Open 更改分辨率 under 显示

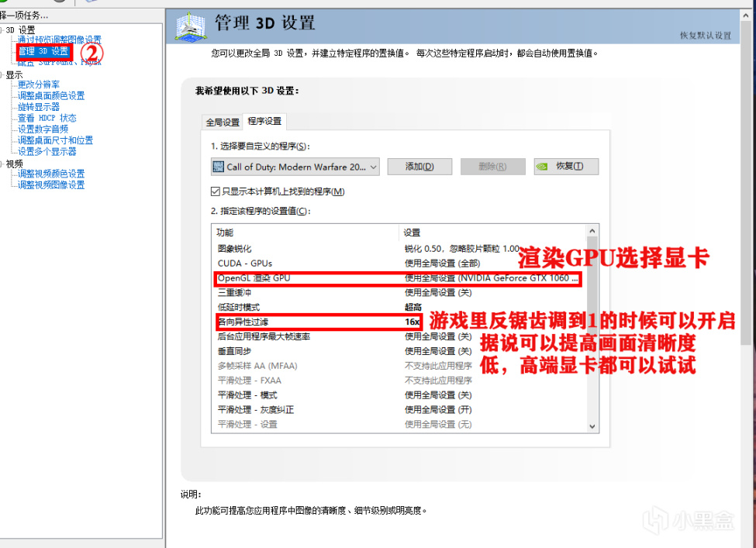pos(39,84)
